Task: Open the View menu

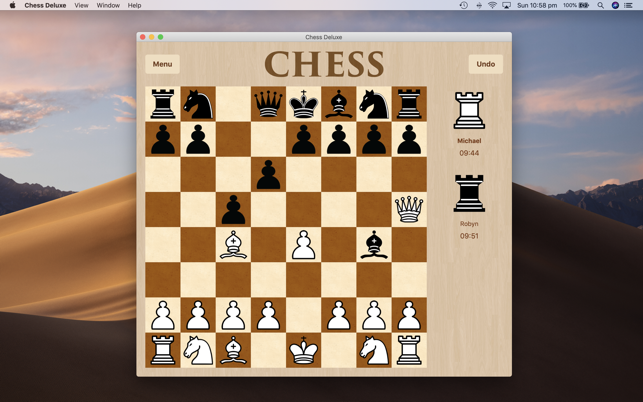Action: point(81,5)
